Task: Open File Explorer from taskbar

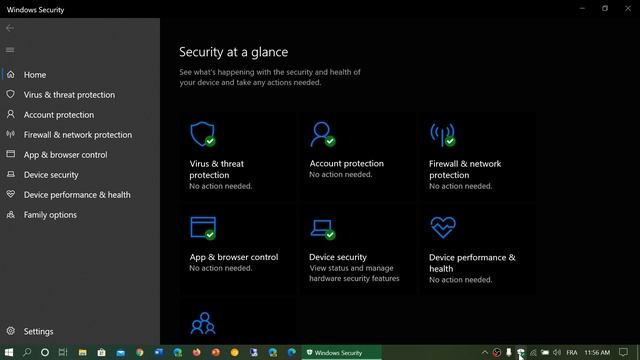Action: point(82,352)
